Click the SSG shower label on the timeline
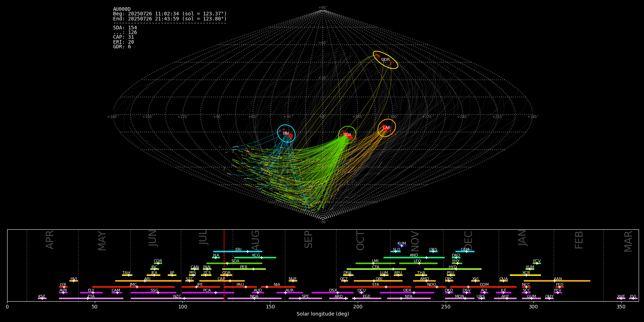 tap(154, 291)
